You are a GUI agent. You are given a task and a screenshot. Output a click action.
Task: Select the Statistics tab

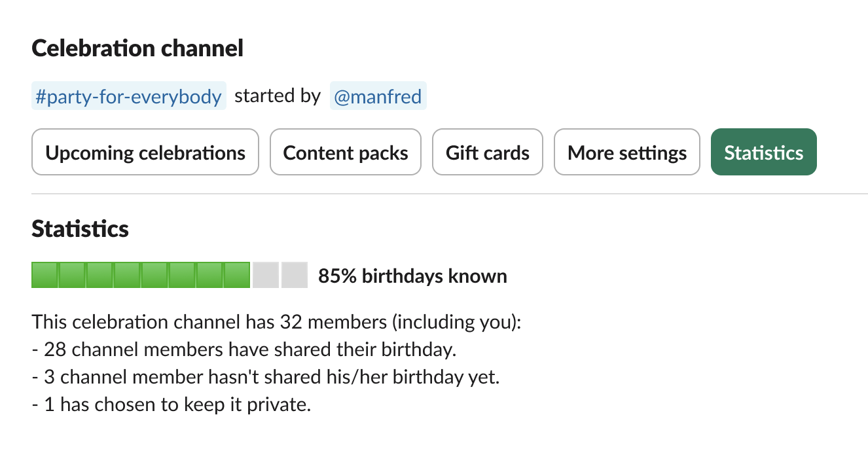763,152
